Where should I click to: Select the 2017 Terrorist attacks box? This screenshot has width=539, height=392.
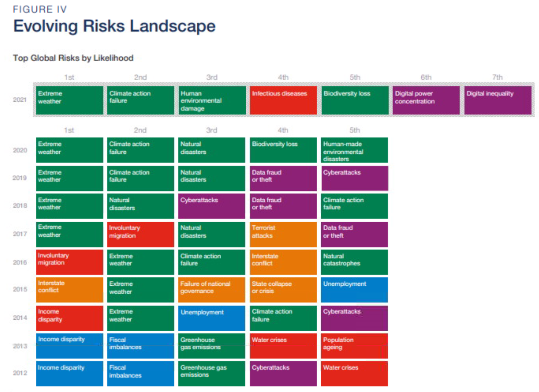pos(283,234)
